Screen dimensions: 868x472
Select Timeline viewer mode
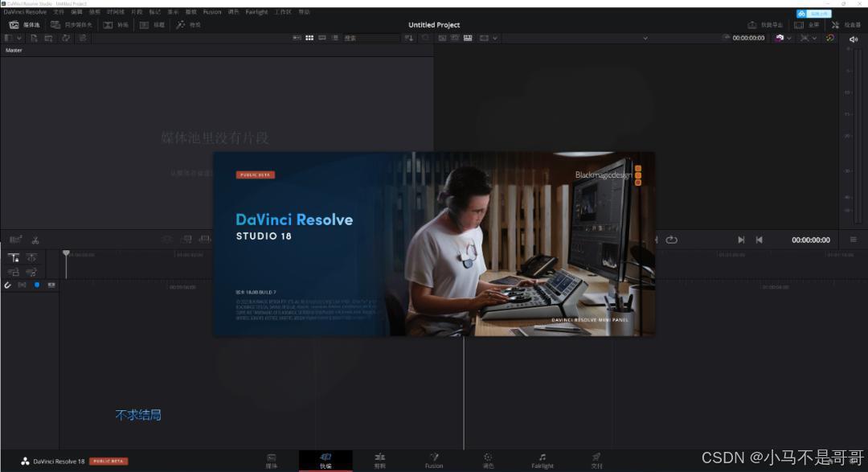[468, 39]
